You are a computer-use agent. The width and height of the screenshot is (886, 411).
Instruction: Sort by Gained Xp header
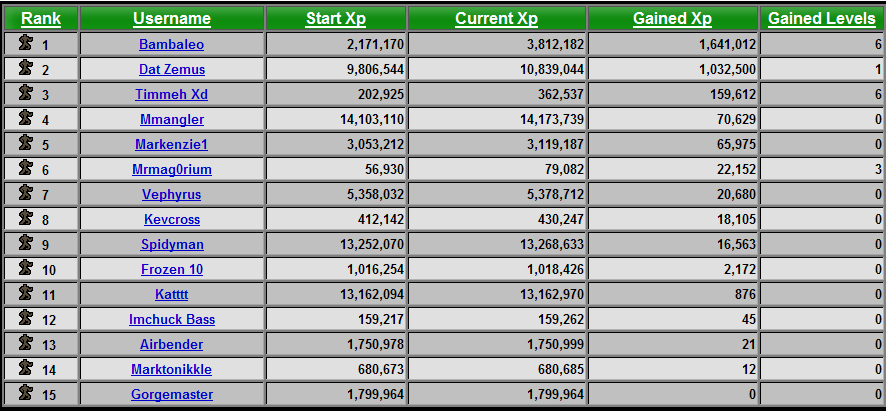click(672, 19)
